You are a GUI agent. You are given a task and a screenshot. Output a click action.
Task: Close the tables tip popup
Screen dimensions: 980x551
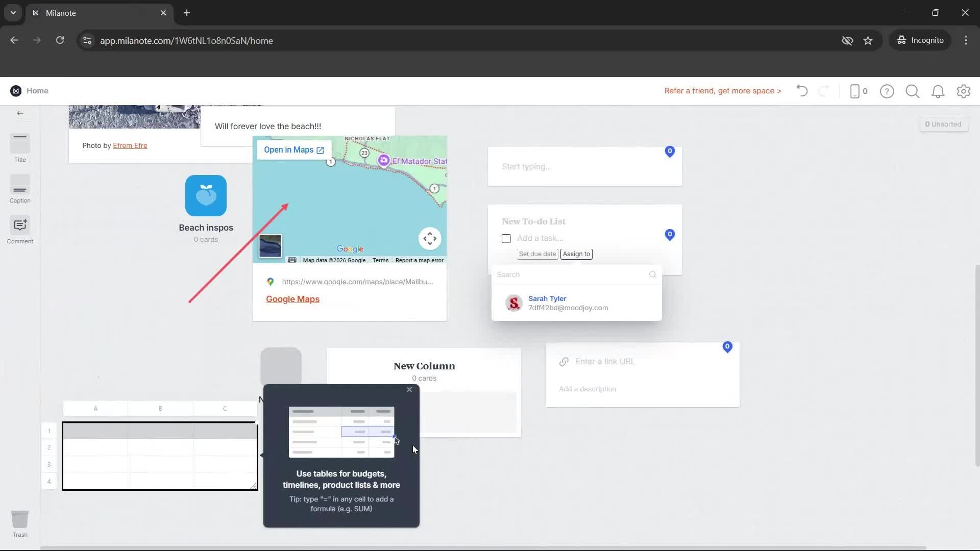(x=409, y=390)
